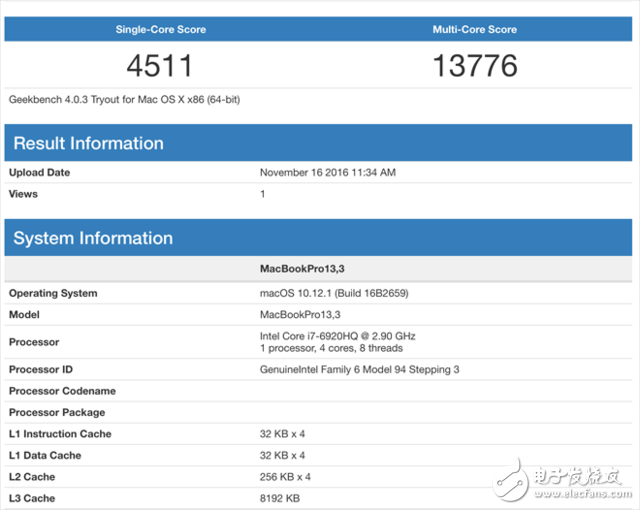
Task: Click the L2 Cache value 256 KB x 4
Action: [x=286, y=477]
